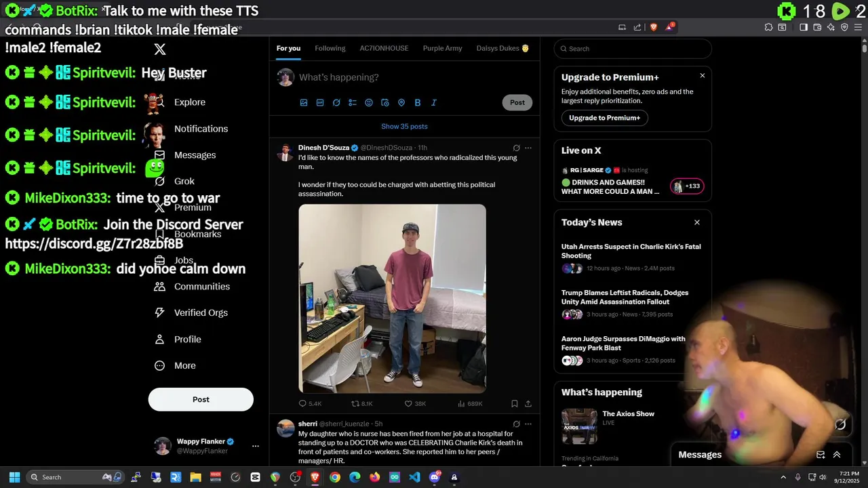
Task: Click the X search box
Action: pos(633,49)
